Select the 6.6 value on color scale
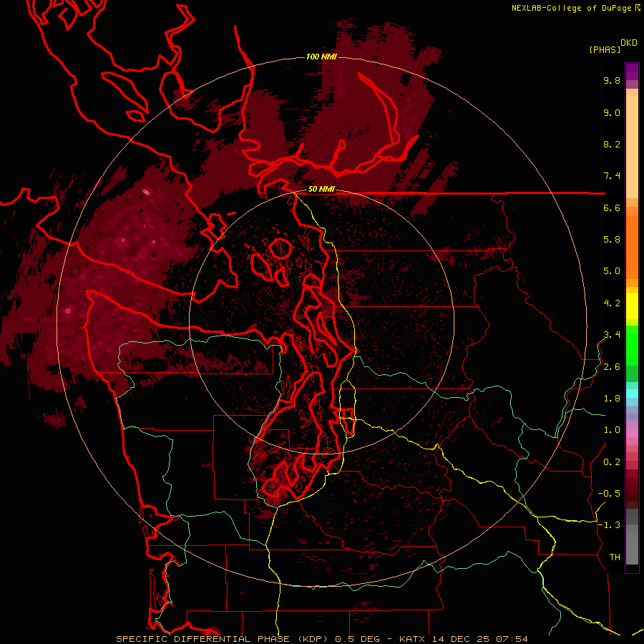The image size is (644, 644). (x=612, y=208)
